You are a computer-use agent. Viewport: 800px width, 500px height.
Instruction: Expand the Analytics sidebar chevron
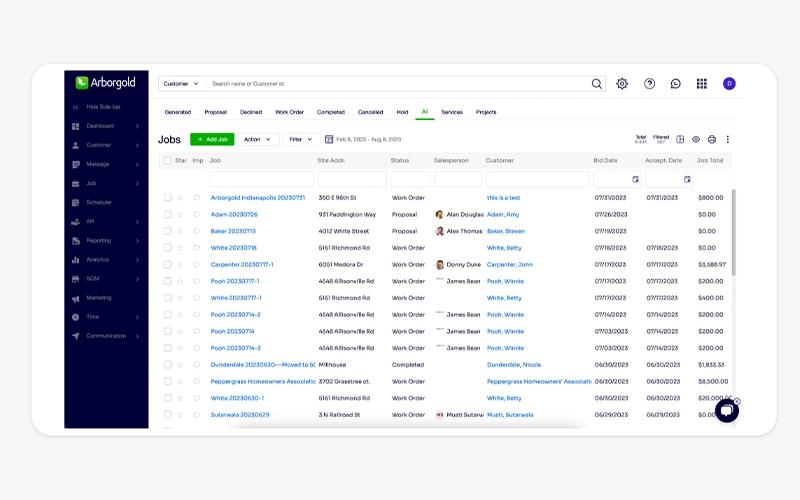[x=137, y=260]
